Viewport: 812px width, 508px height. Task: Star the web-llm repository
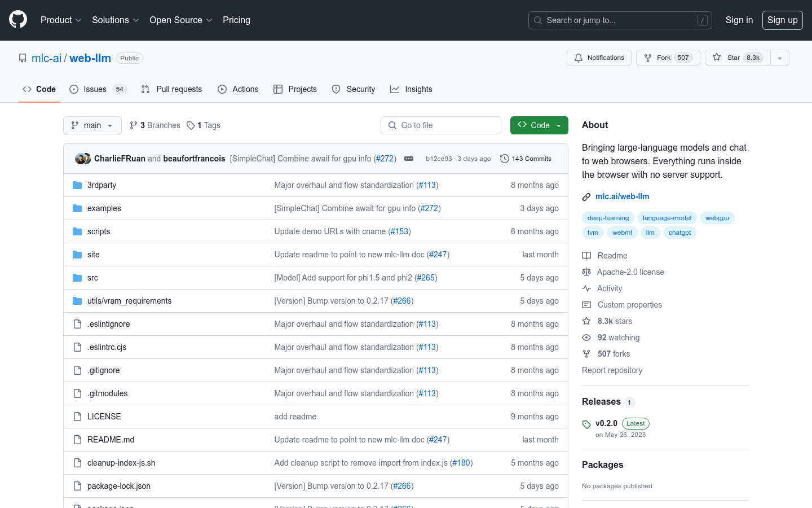coord(738,58)
